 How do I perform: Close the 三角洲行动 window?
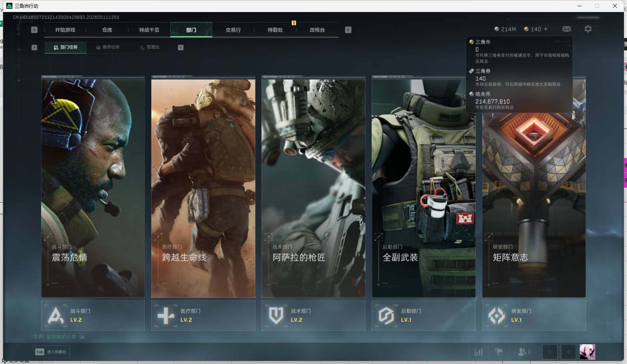point(615,6)
